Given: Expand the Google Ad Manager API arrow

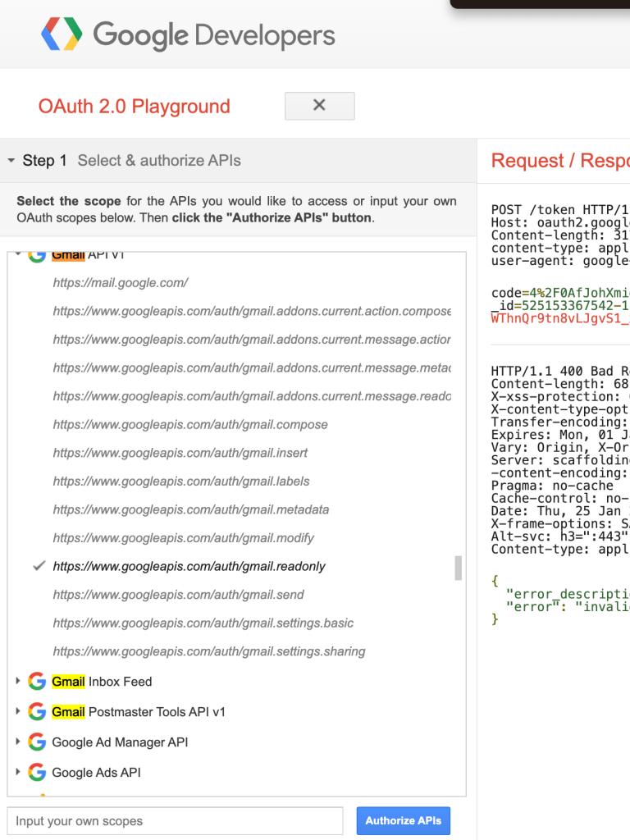Looking at the screenshot, I should tap(18, 742).
